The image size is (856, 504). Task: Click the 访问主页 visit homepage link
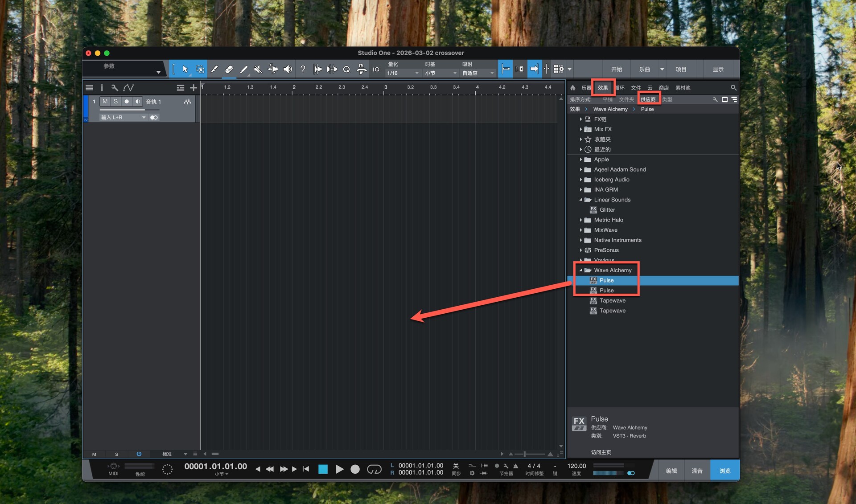pyautogui.click(x=601, y=452)
